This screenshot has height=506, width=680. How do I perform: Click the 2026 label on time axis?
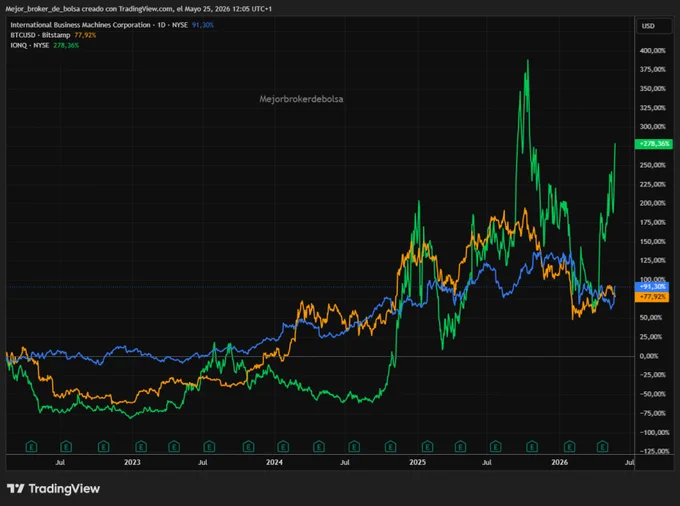(560, 462)
